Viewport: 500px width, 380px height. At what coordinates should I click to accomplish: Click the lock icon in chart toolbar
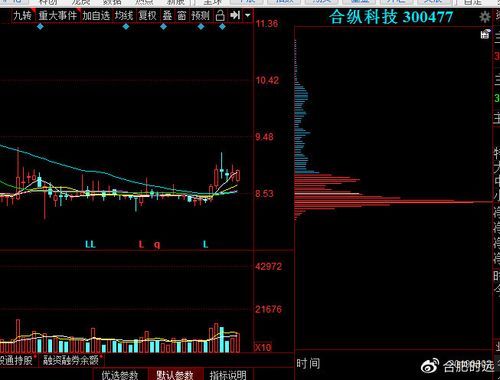[x=220, y=15]
